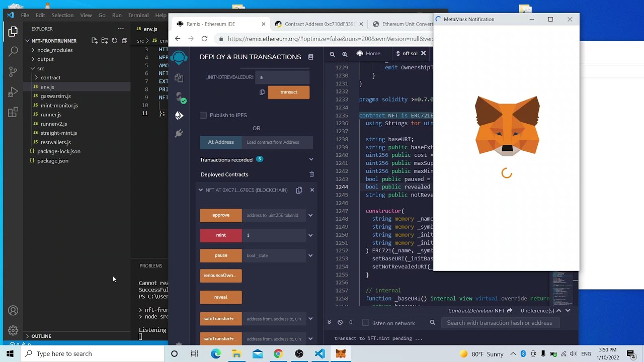
Task: Switch to the Contract Address browser tab
Action: coord(318,24)
